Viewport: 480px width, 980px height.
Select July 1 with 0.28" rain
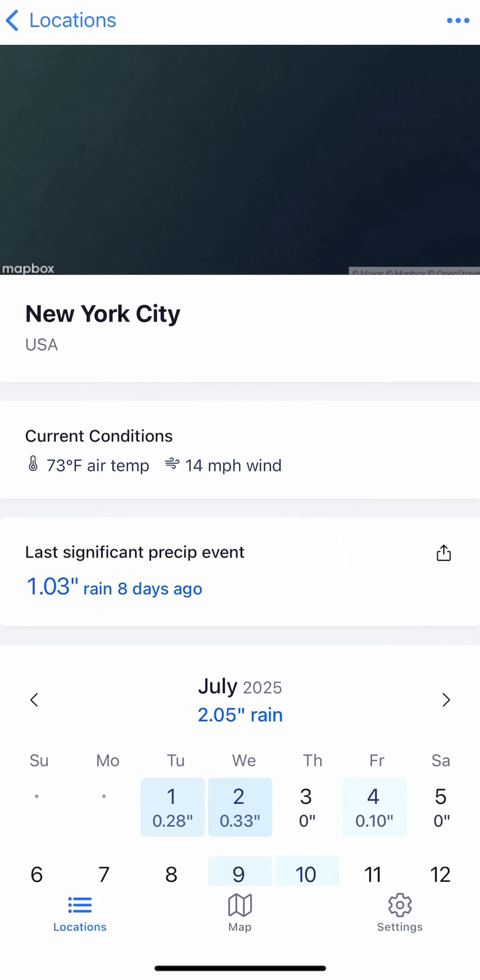172,807
